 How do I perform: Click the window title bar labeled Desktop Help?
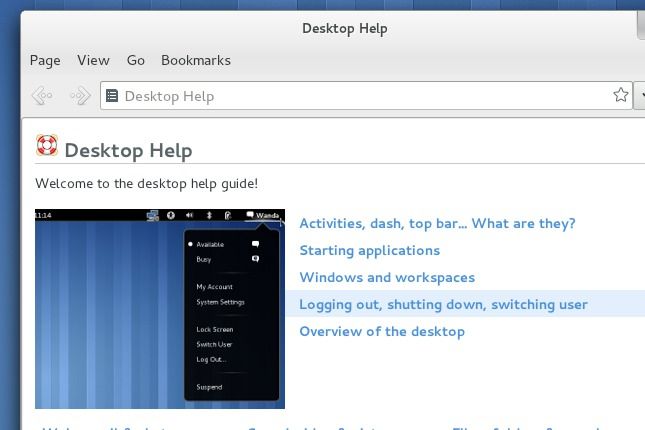coord(344,28)
